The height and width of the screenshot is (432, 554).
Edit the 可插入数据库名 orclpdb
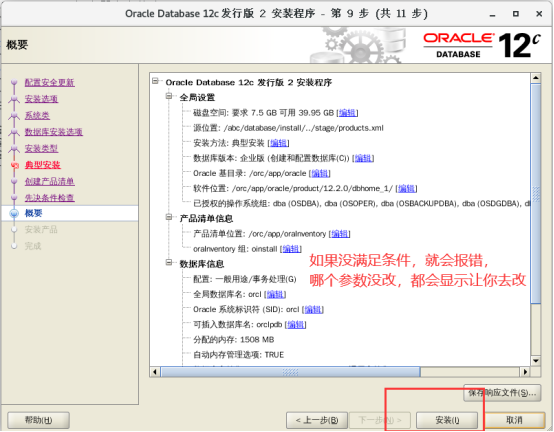click(x=295, y=325)
